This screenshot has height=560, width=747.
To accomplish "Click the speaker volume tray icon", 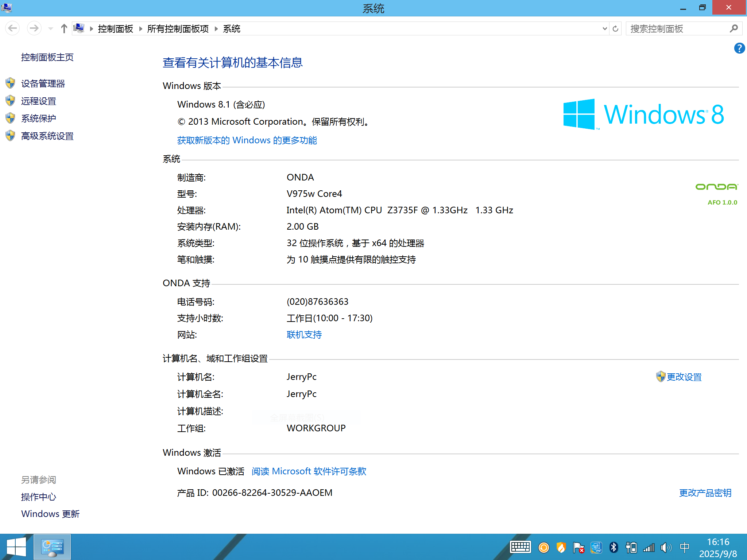I will pyautogui.click(x=666, y=548).
